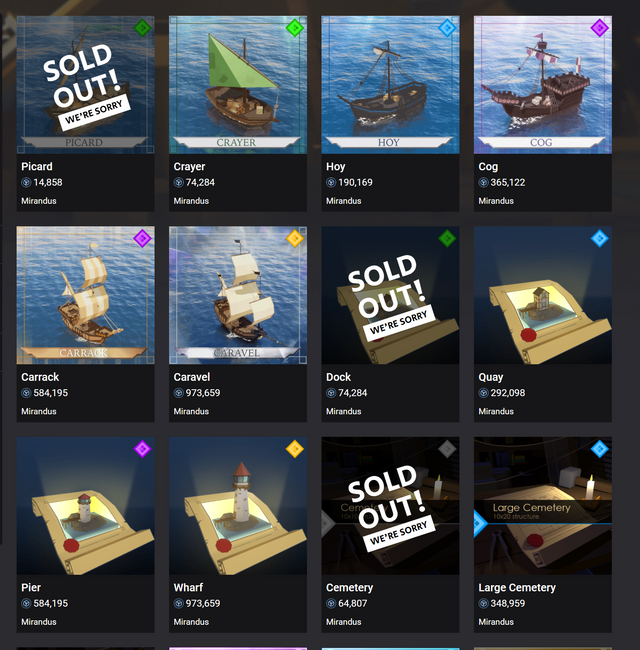
Task: Click the gold rarity gem on Wharf card
Action: click(295, 449)
